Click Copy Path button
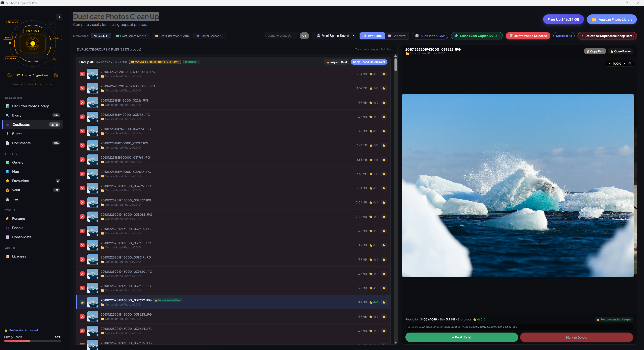The width and height of the screenshot is (644, 350). click(595, 51)
